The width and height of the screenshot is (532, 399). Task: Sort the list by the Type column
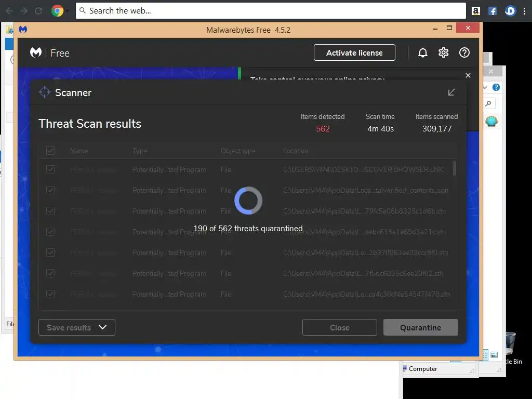click(x=140, y=151)
